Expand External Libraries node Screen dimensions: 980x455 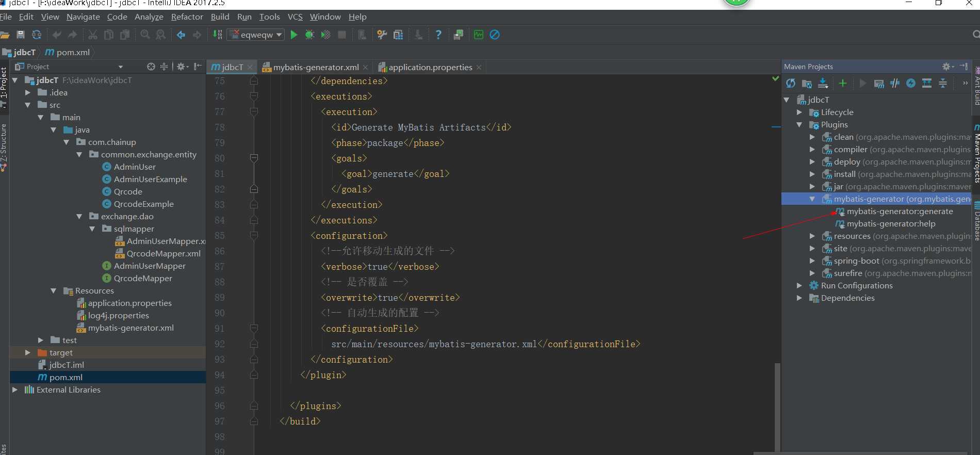[x=15, y=390]
